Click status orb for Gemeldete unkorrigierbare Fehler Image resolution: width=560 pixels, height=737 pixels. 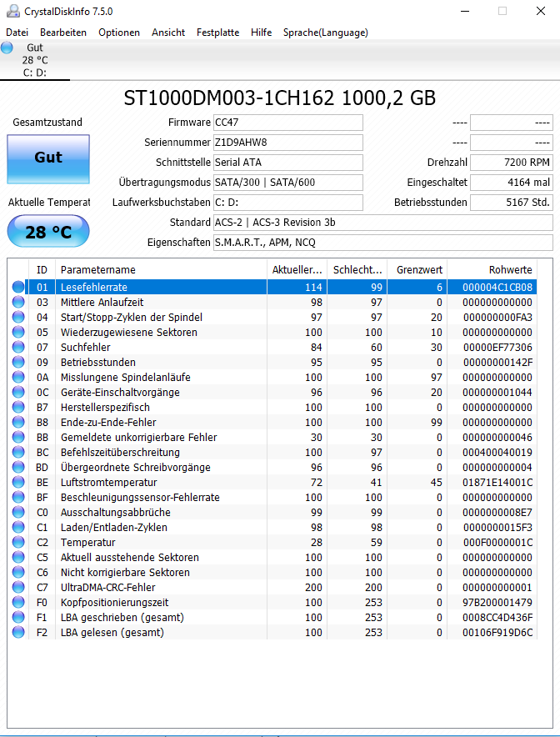coord(18,437)
